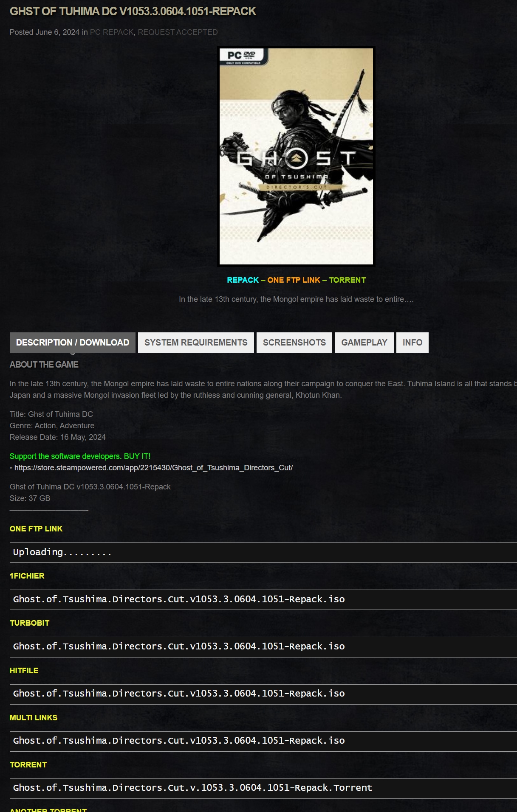Image resolution: width=517 pixels, height=812 pixels.
Task: Click the yellow TORRENT section label
Action: tap(28, 765)
